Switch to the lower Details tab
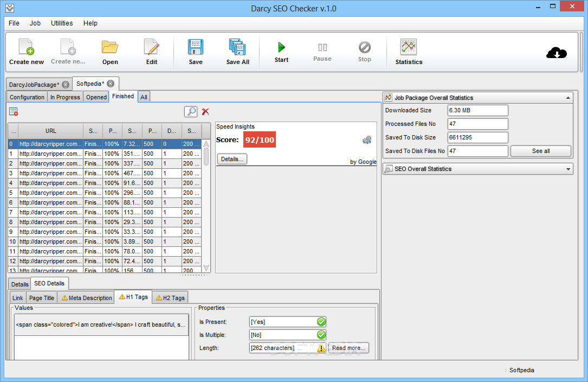This screenshot has height=382, width=588. [x=20, y=284]
